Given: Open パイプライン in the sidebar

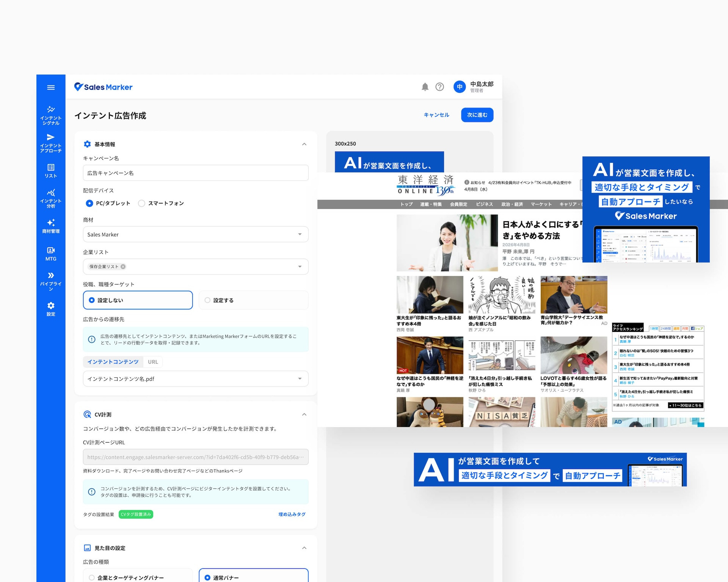Looking at the screenshot, I should 51,281.
